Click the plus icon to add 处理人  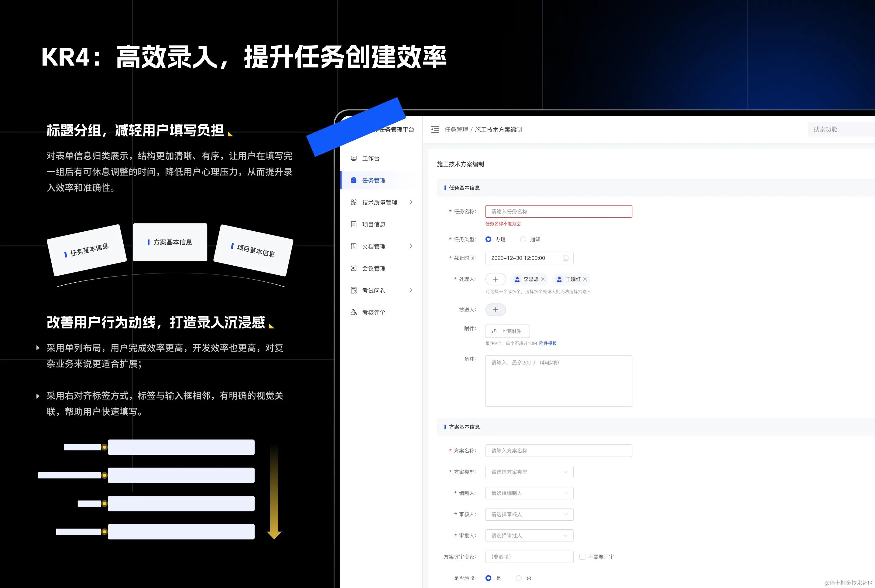point(495,279)
